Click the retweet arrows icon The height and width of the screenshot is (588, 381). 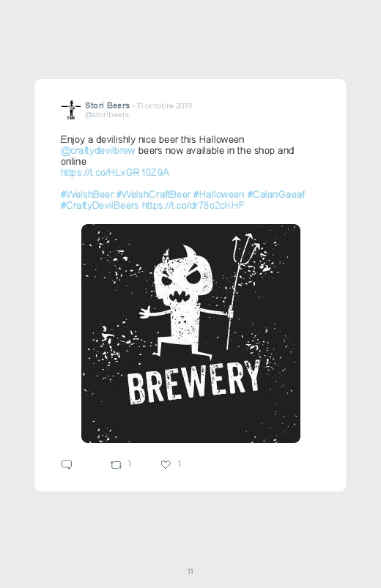[x=116, y=465]
